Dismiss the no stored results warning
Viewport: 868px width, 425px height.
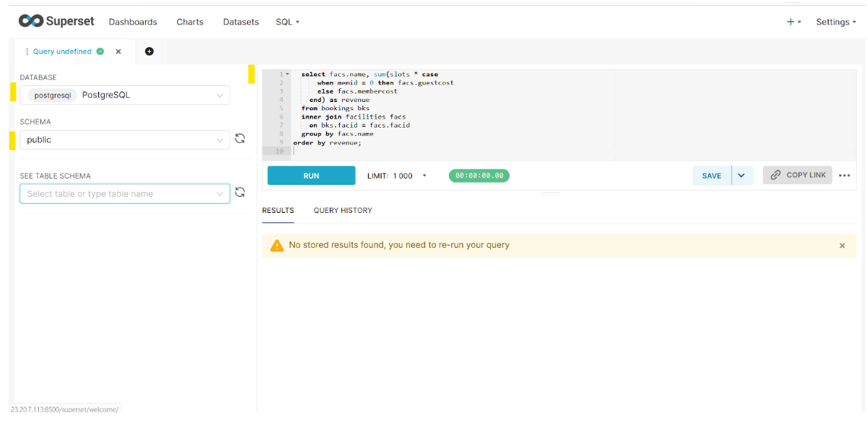(842, 246)
